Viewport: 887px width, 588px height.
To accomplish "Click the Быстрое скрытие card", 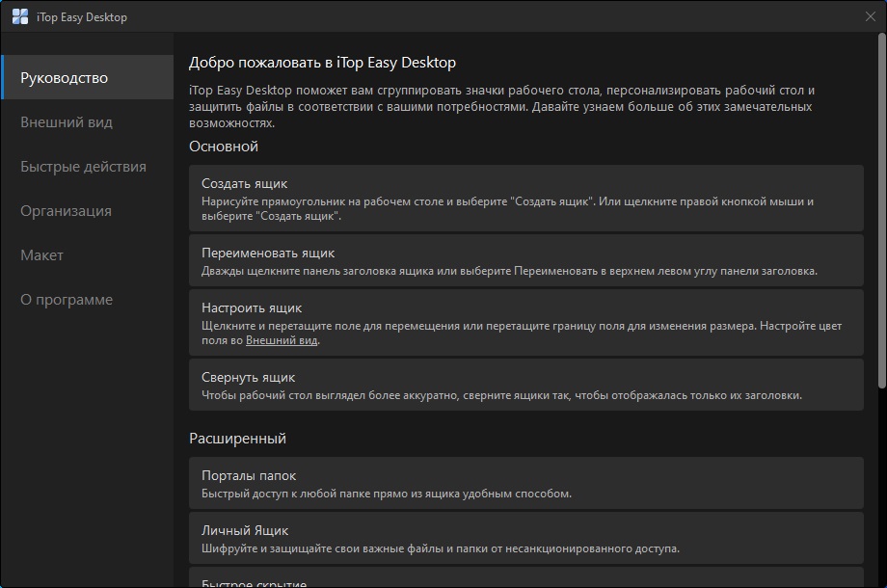I will pyautogui.click(x=525, y=582).
